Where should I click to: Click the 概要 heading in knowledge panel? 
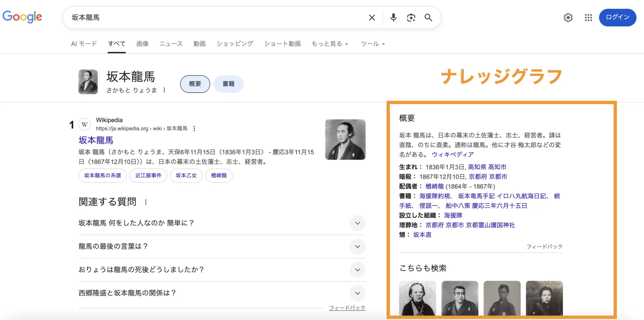407,118
